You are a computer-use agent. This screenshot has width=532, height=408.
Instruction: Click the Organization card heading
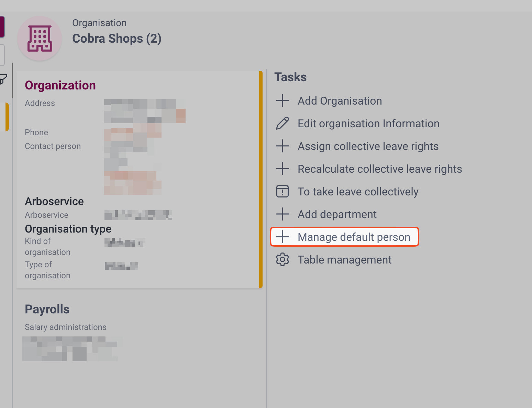[60, 85]
